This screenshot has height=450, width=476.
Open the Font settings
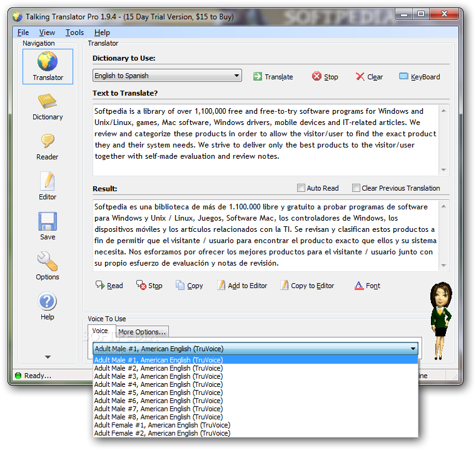pos(367,286)
